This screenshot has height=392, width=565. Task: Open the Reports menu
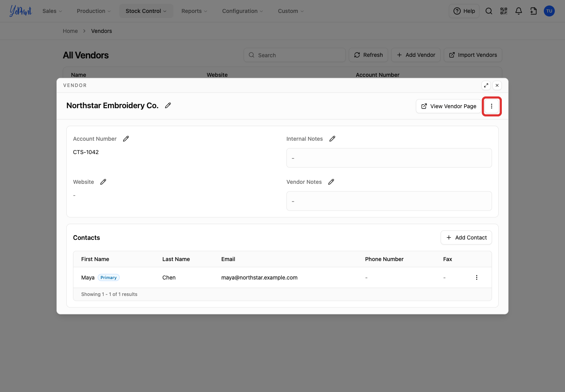click(194, 11)
